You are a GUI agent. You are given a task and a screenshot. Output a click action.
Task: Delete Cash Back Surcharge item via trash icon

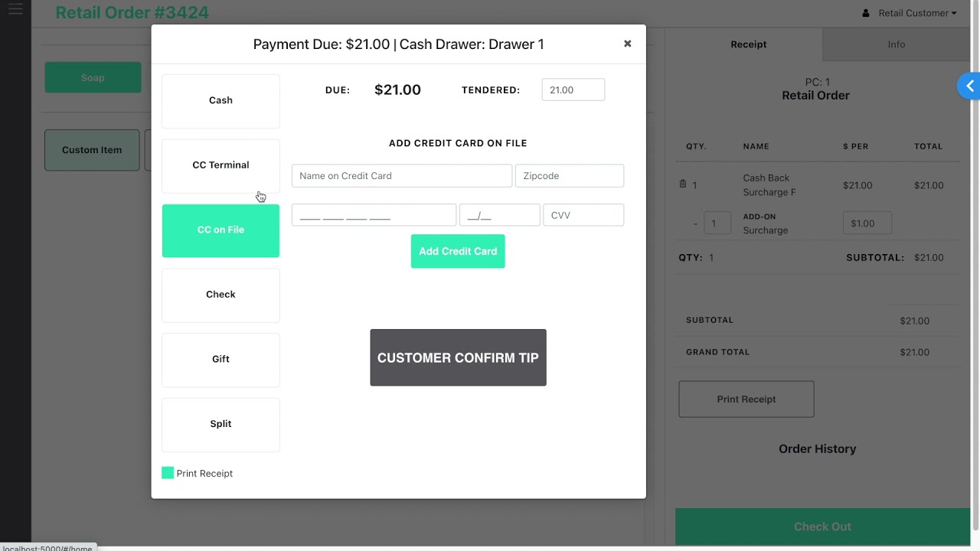(x=683, y=184)
